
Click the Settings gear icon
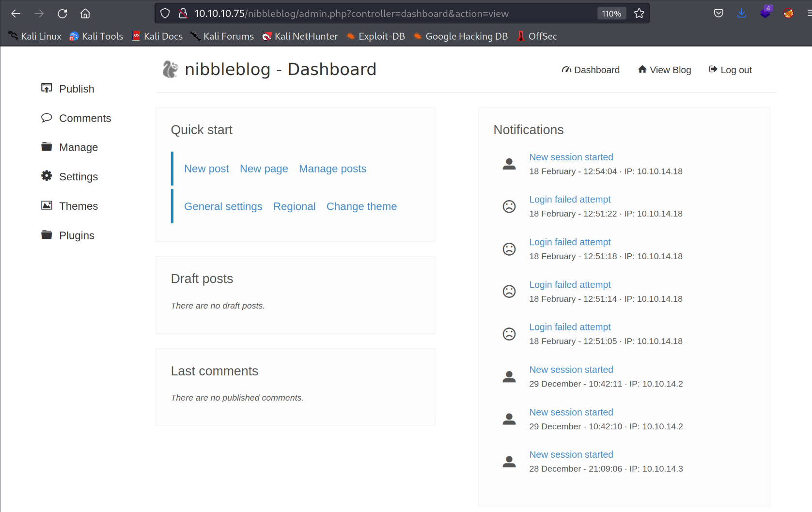coord(47,176)
